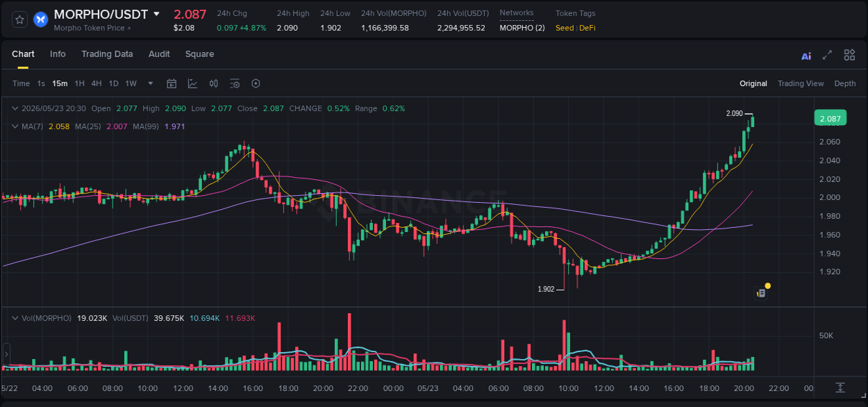The image size is (868, 407).
Task: Open the technical indicators line-chart icon
Action: [x=192, y=83]
